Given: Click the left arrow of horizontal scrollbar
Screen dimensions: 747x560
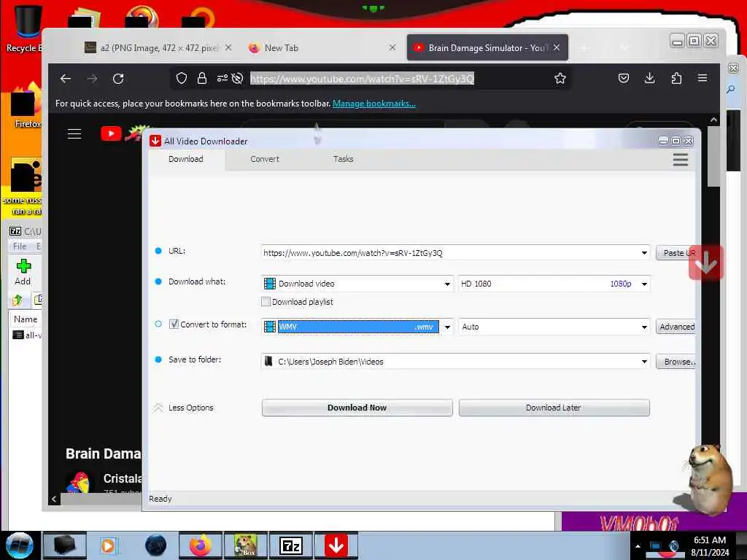Looking at the screenshot, I should [x=54, y=499].
